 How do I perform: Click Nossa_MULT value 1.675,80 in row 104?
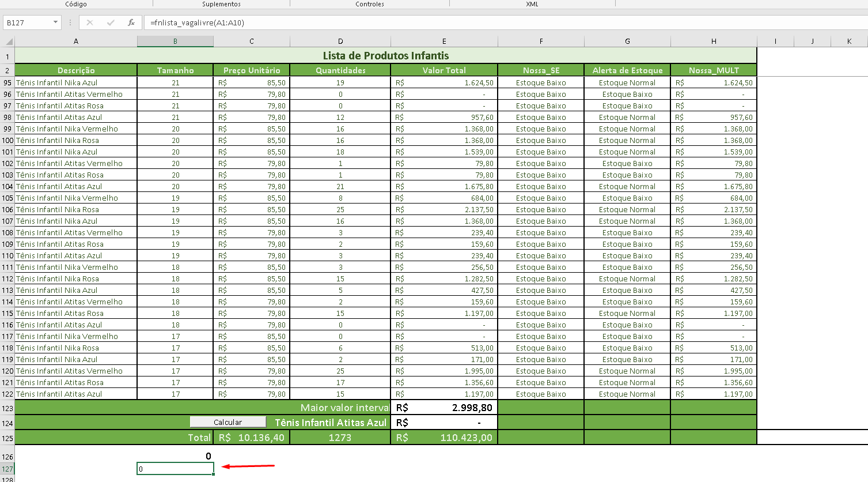pyautogui.click(x=714, y=186)
